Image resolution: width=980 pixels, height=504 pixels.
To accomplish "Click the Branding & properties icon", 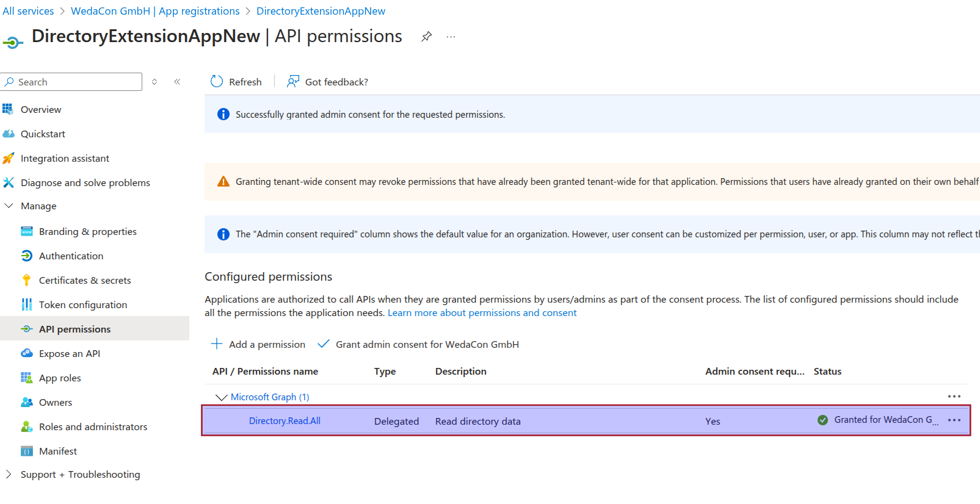I will click(x=27, y=231).
